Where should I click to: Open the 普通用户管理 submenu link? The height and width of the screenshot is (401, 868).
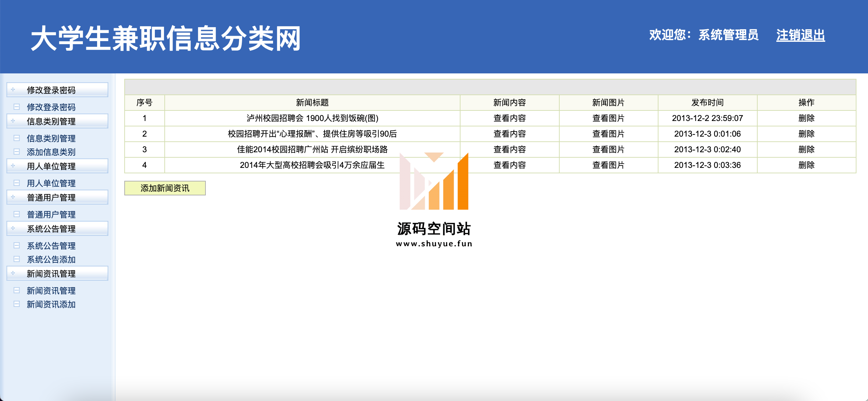click(51, 214)
